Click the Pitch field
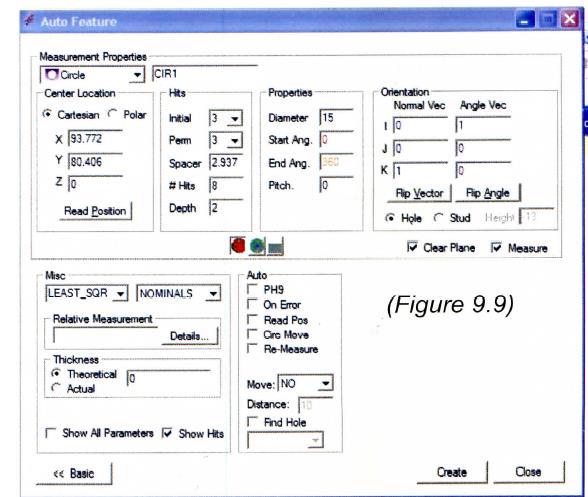Screen dimensions: 588x497 [336, 185]
